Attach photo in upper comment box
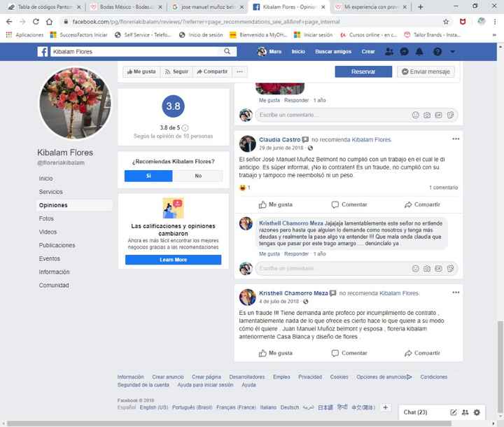 pos(427,115)
